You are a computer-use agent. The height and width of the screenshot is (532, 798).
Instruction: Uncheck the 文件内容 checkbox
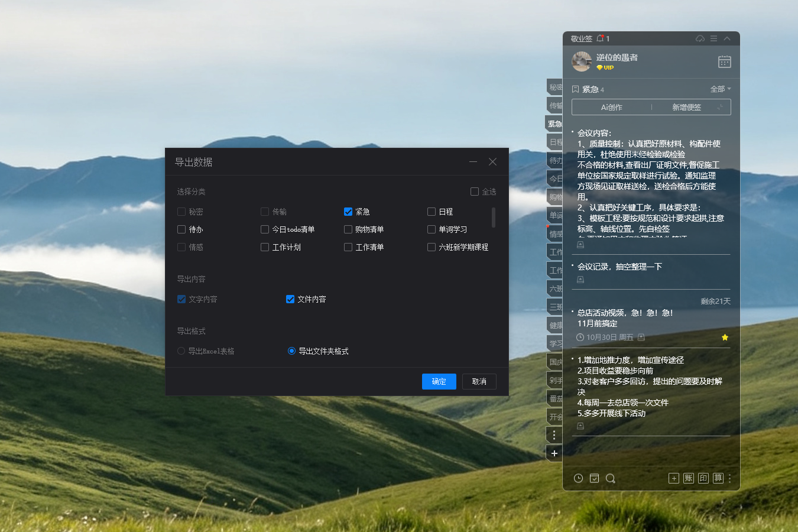click(x=290, y=299)
